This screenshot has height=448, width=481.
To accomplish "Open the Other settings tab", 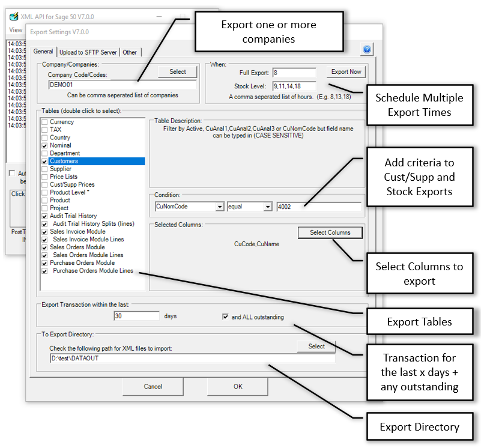I will [130, 52].
